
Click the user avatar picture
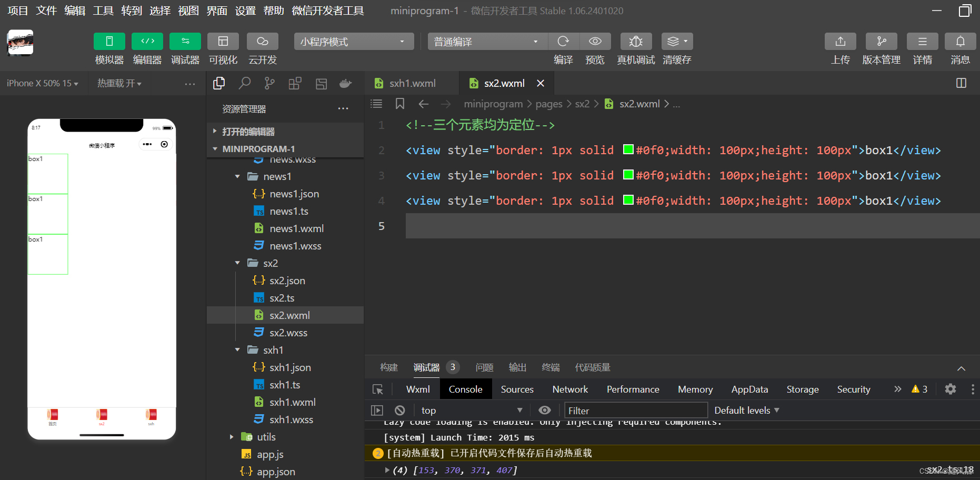click(x=20, y=43)
